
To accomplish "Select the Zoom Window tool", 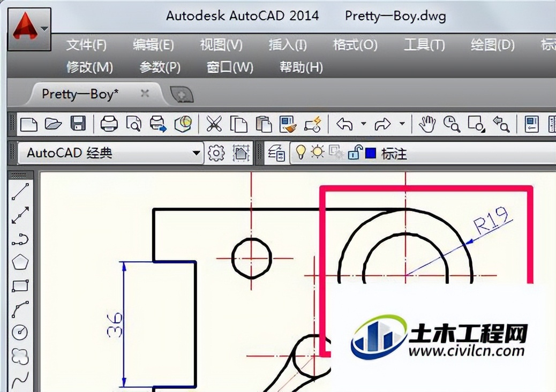I will 477,124.
